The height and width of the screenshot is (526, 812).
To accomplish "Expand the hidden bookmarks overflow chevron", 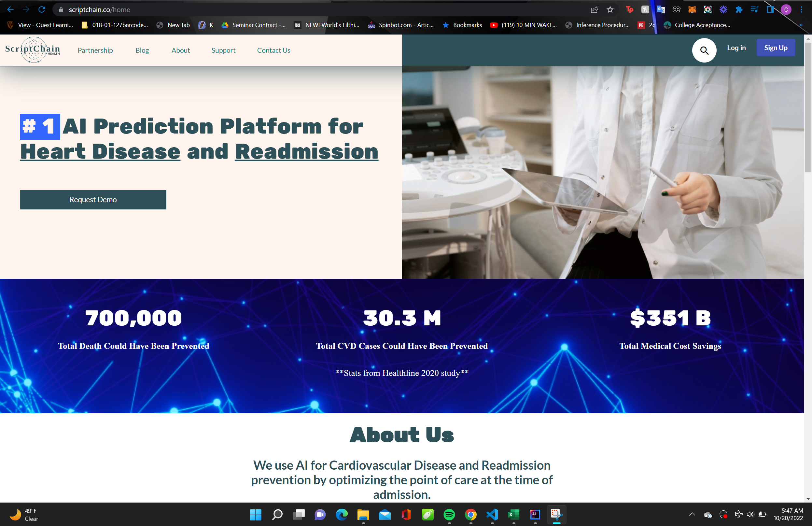I will [x=801, y=25].
